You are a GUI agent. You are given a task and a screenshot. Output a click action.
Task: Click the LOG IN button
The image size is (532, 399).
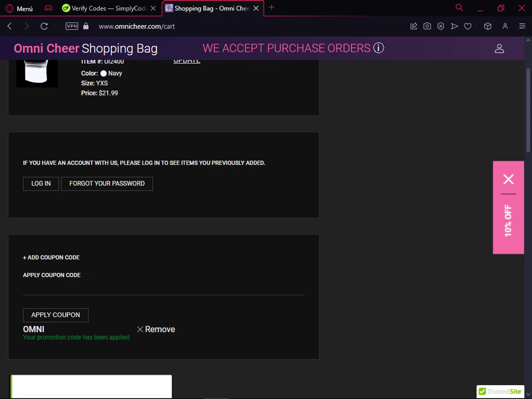pyautogui.click(x=41, y=184)
